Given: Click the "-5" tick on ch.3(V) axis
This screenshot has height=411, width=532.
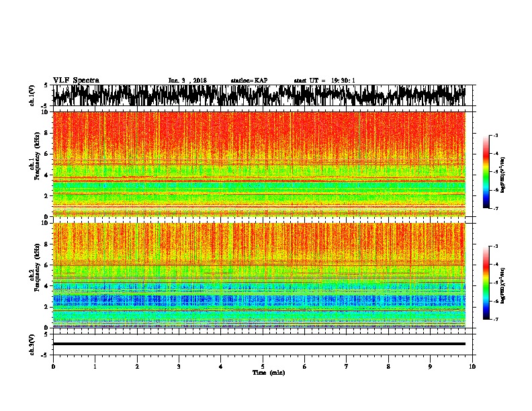Looking at the screenshot, I should coord(46,355).
